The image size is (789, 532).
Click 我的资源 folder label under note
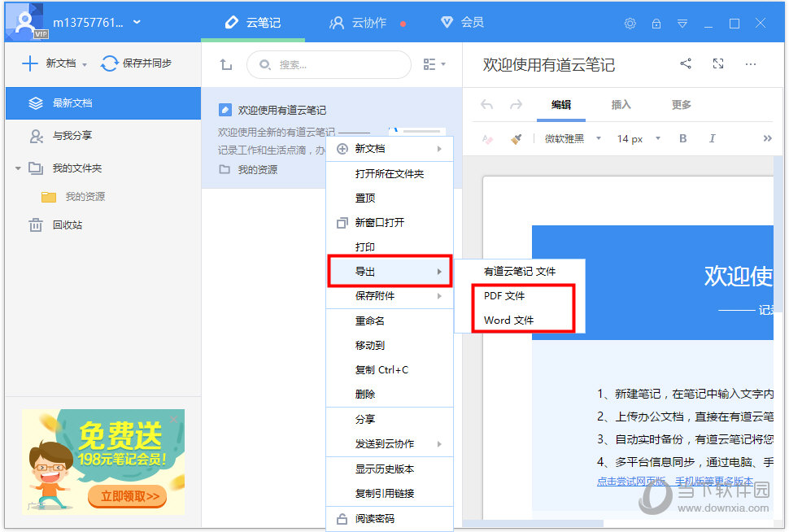(257, 170)
